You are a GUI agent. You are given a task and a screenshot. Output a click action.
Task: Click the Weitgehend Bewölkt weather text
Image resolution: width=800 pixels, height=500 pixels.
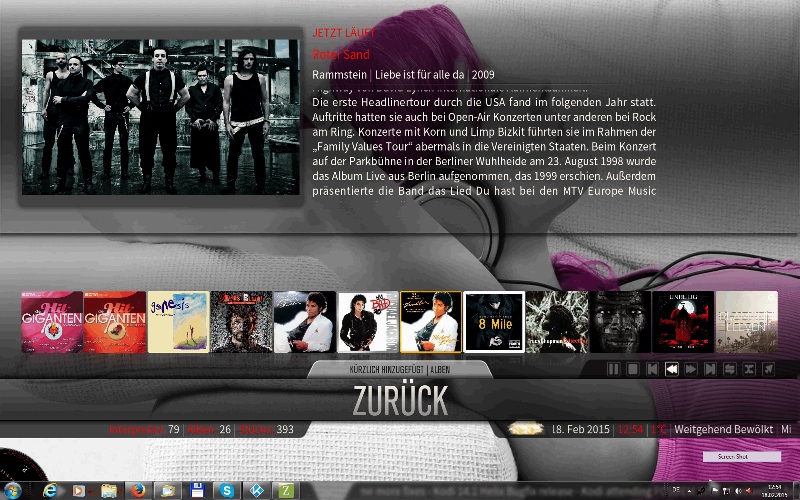(723, 429)
